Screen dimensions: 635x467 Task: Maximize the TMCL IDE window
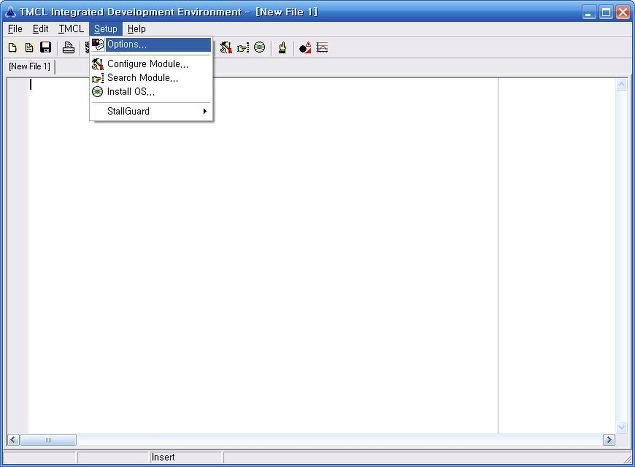pos(606,12)
